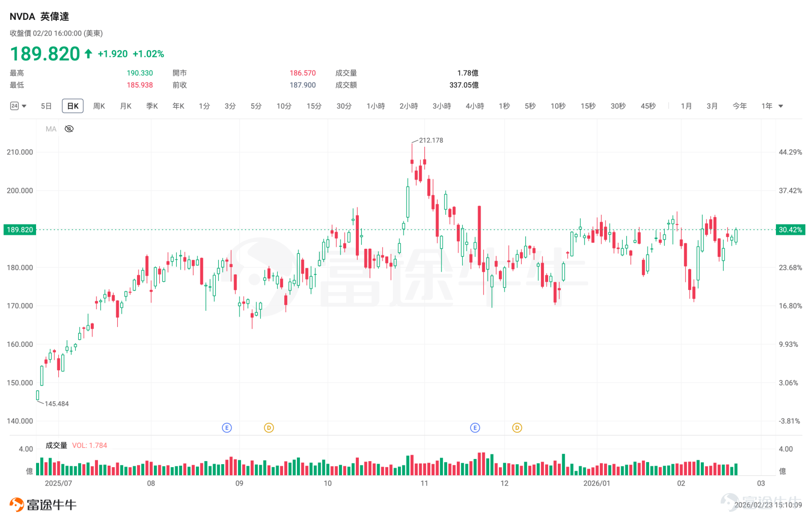Select 5秒 interval
This screenshot has height=521, width=812.
pos(530,106)
